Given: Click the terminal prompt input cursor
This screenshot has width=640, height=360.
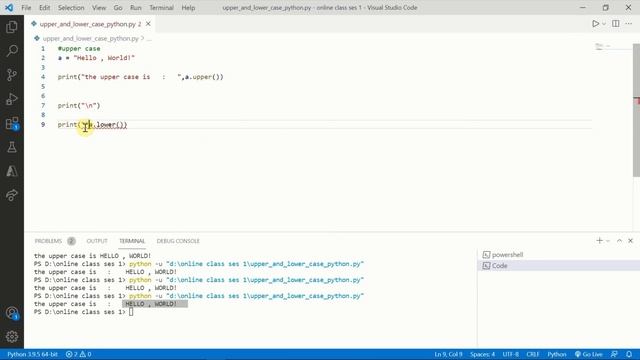Looking at the screenshot, I should point(131,312).
